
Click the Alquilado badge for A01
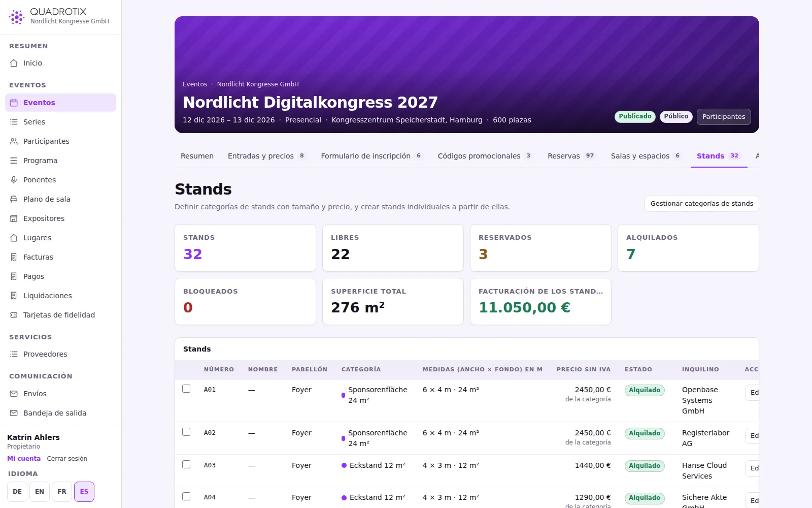(x=645, y=390)
